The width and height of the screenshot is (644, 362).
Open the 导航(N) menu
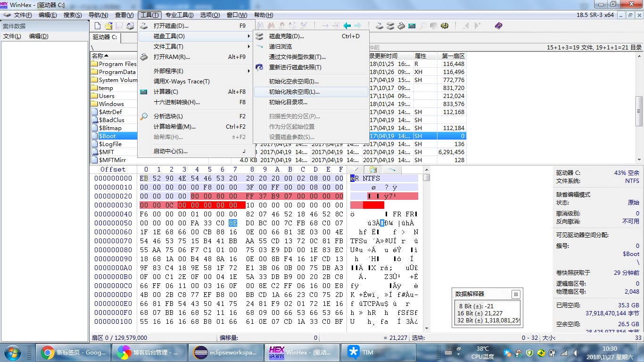pos(99,15)
